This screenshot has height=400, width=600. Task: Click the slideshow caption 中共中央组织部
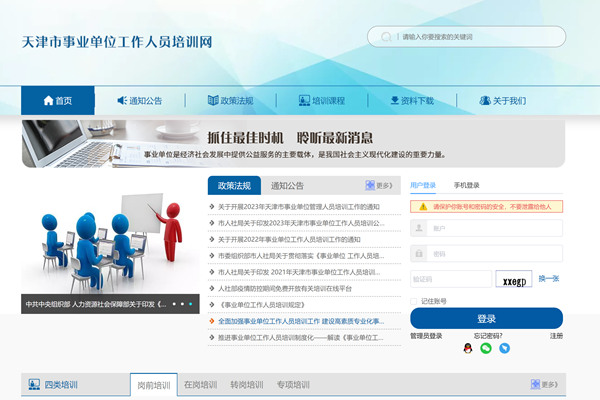point(96,304)
